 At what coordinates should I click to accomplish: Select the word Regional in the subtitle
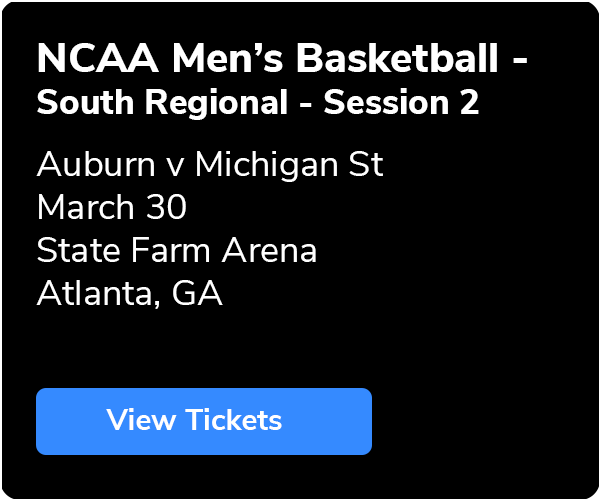click(216, 103)
